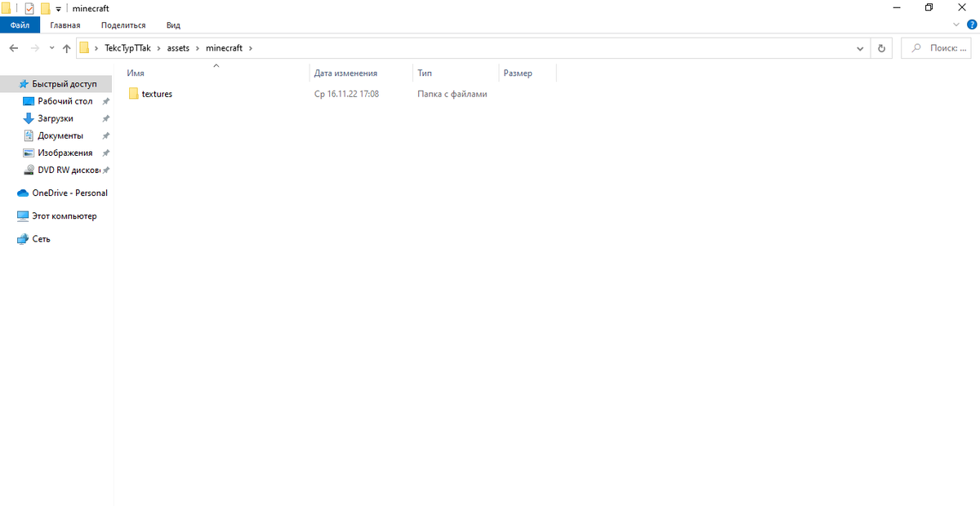Screen dimensions: 980x506
Task: Click the assets breadcrumb segment
Action: point(178,48)
